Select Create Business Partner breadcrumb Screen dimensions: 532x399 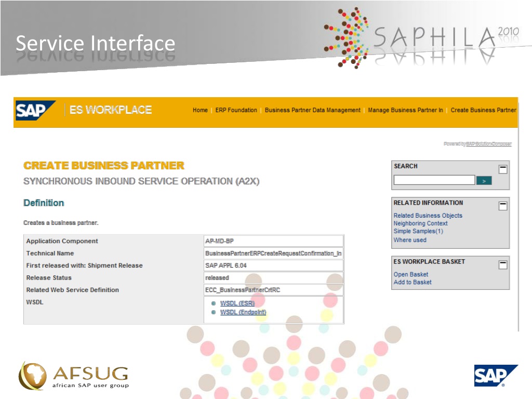tap(484, 110)
